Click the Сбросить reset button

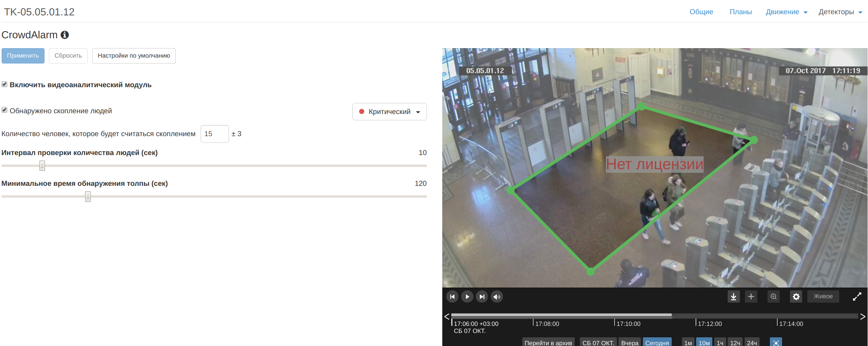[x=68, y=56]
